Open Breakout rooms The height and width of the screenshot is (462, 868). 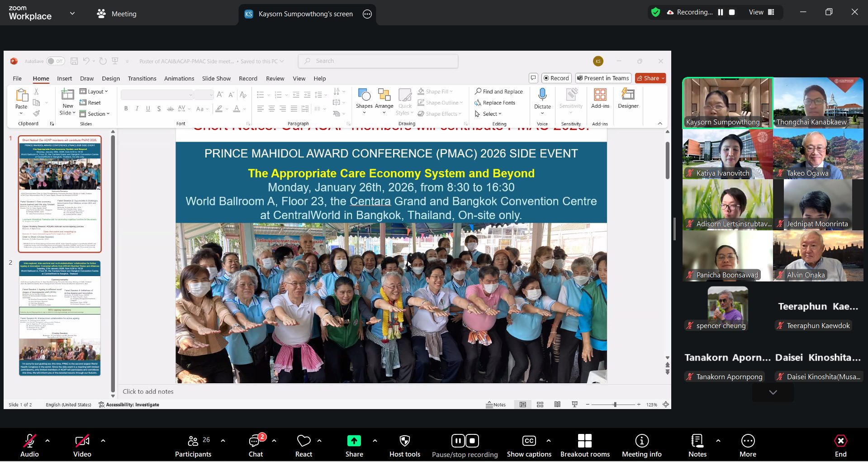[x=584, y=446]
